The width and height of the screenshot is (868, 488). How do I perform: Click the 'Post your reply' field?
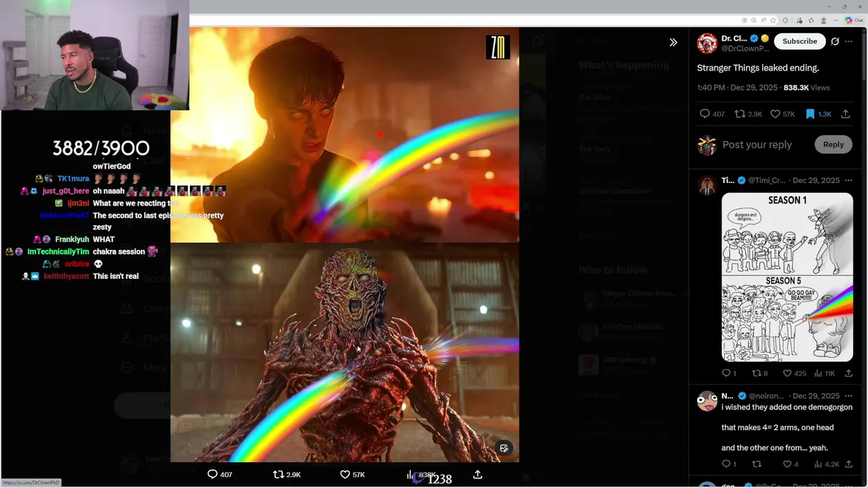click(x=757, y=144)
